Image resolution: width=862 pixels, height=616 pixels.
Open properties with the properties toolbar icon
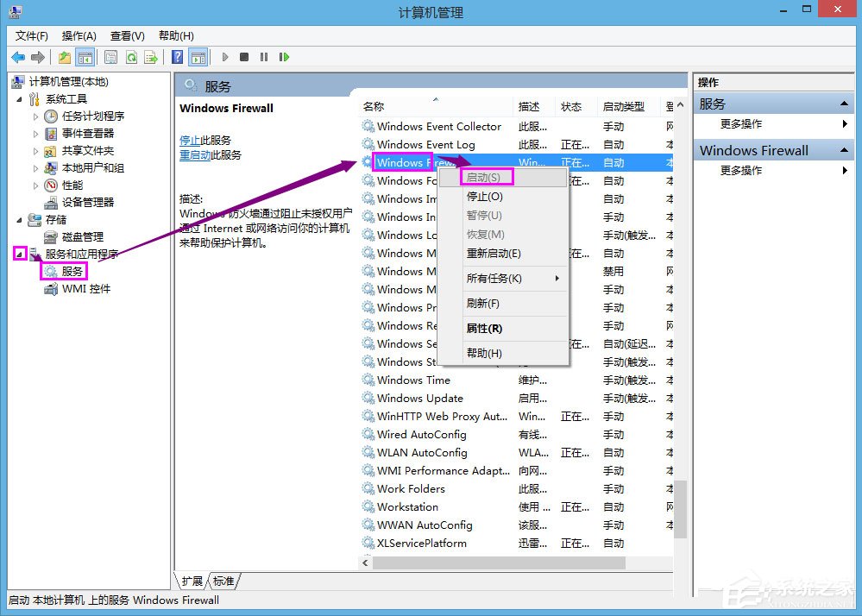point(111,57)
